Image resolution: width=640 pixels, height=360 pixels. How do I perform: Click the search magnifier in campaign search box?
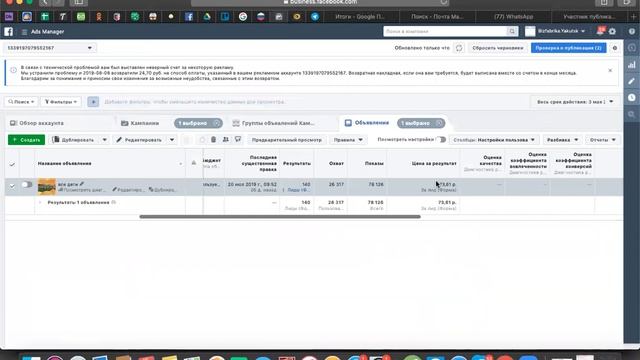pos(512,31)
